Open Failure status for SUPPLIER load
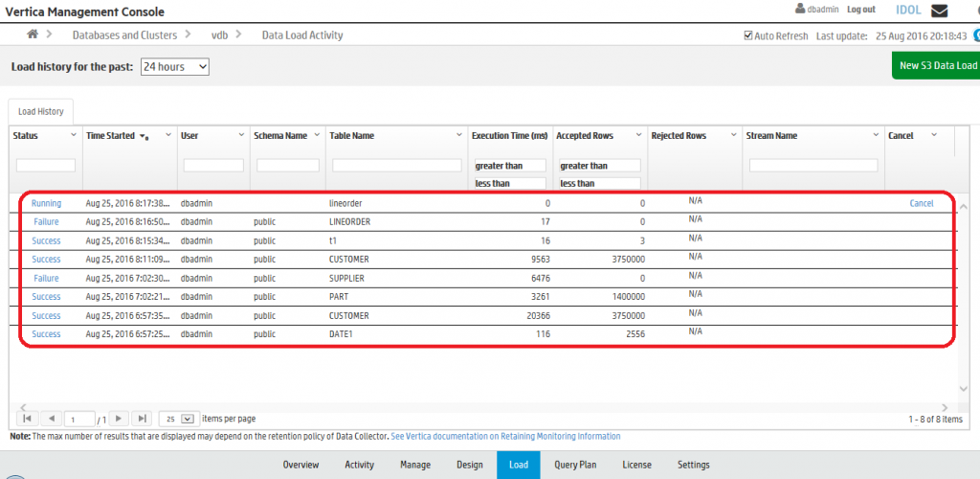This screenshot has height=479, width=980. click(x=46, y=278)
